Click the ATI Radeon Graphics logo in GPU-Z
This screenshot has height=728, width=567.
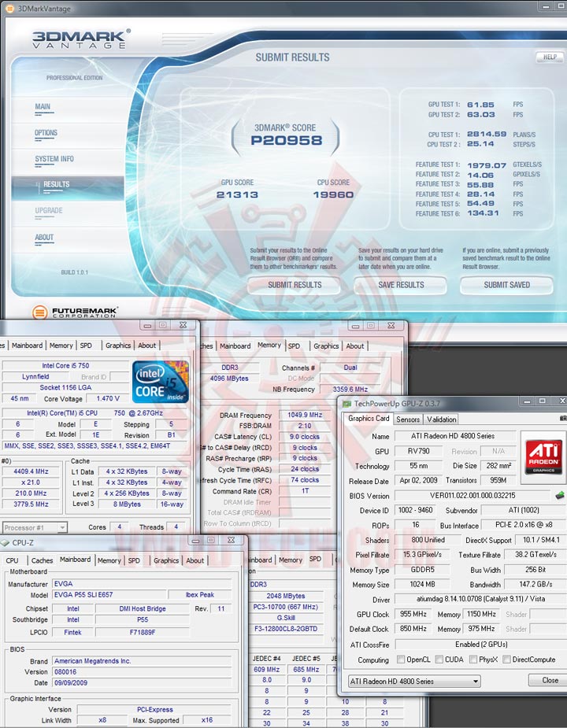pyautogui.click(x=543, y=456)
